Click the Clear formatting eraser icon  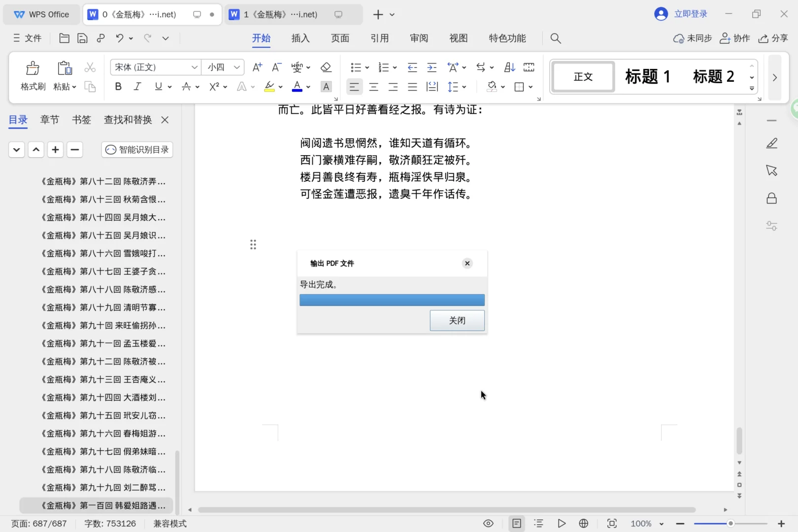326,67
